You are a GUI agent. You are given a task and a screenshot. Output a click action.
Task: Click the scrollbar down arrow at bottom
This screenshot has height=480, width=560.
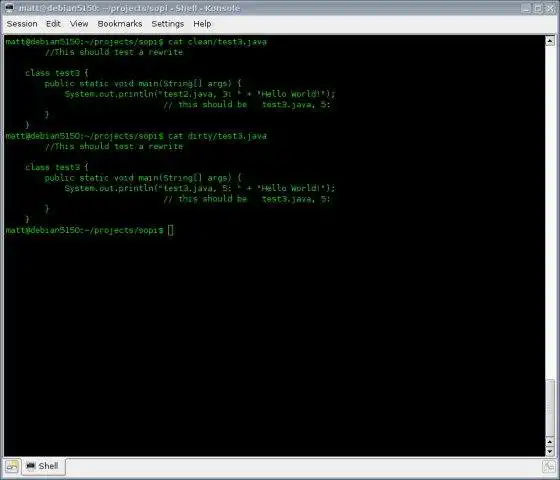tap(550, 451)
